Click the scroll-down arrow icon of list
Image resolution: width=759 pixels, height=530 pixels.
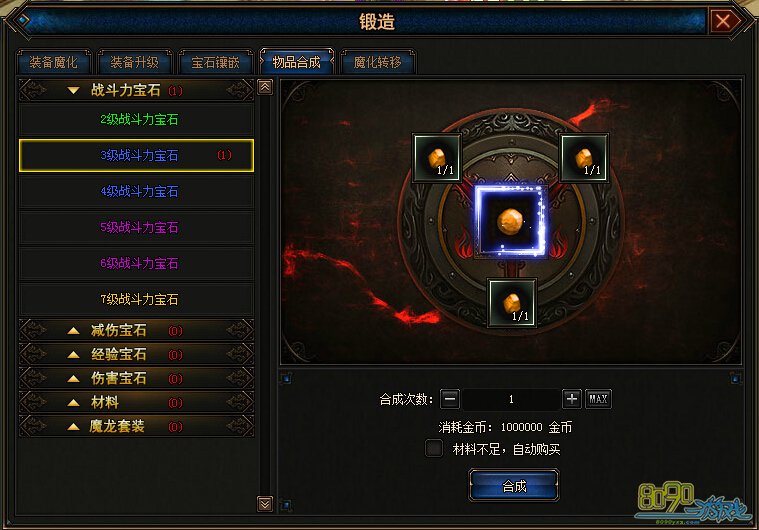coord(265,504)
